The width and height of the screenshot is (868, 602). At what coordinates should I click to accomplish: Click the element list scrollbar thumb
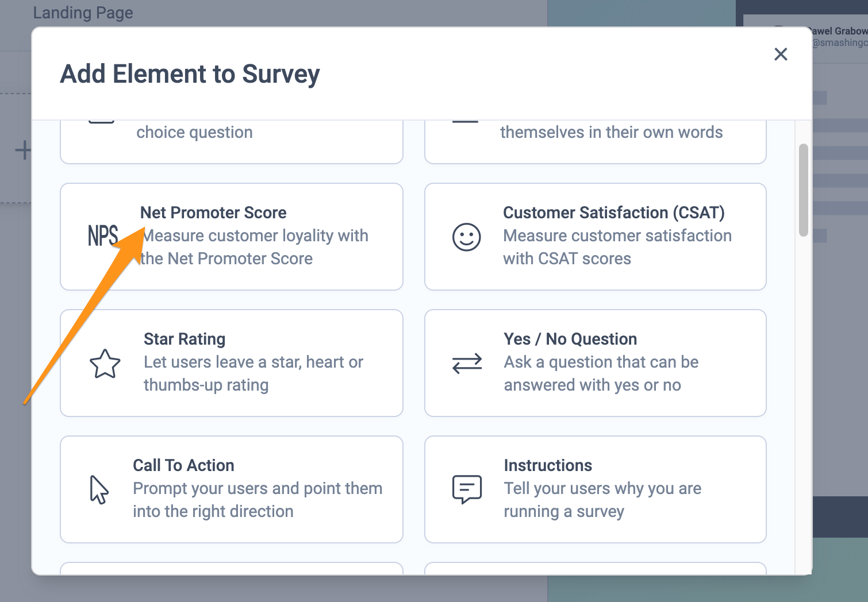point(803,190)
